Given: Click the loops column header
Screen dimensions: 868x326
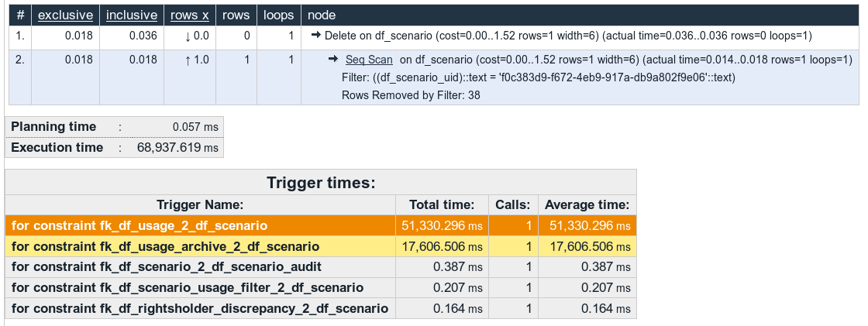Looking at the screenshot, I should click(278, 15).
